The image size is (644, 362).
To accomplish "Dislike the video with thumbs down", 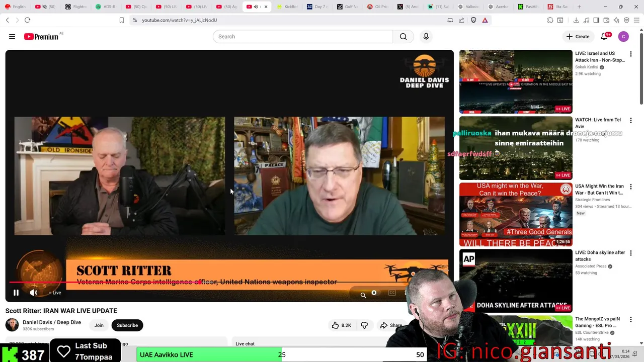I will [364, 325].
